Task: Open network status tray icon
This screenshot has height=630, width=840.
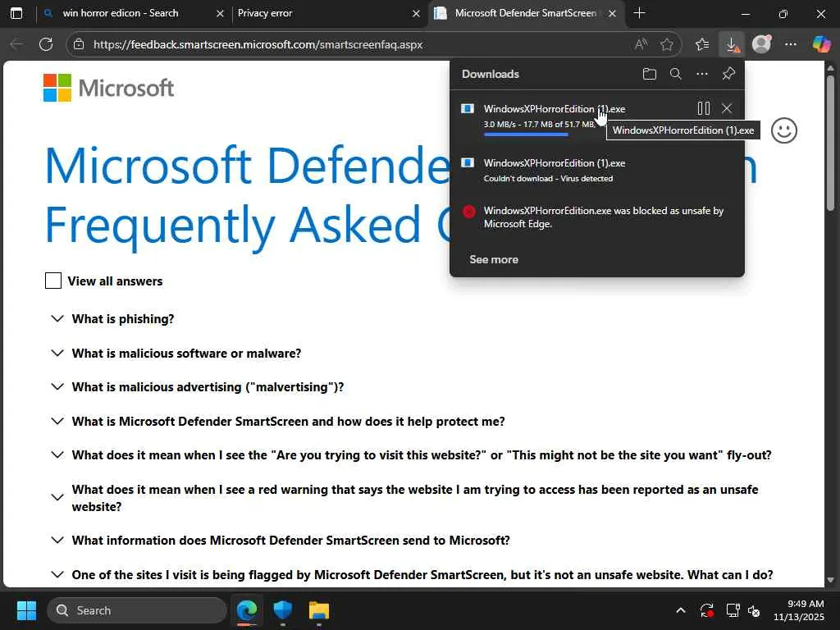Action: pos(733,610)
